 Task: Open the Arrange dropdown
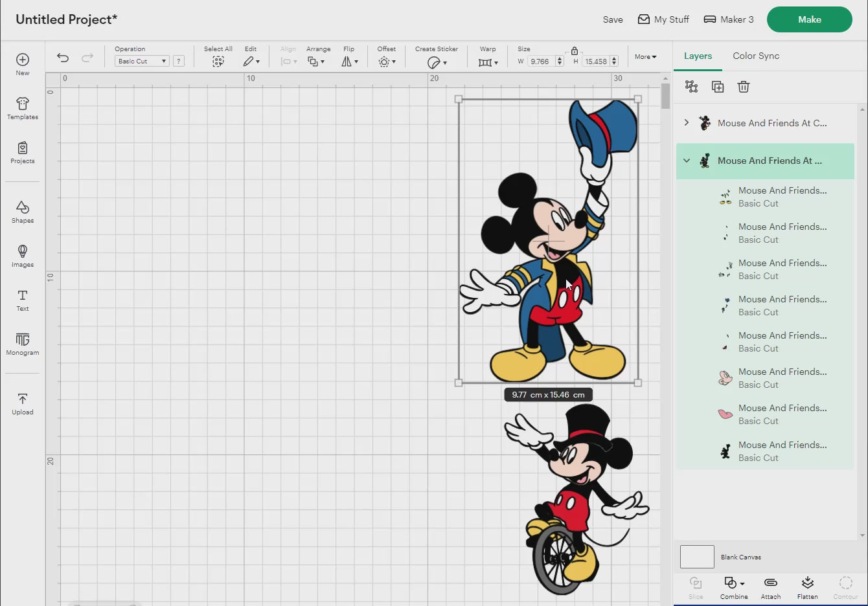[x=316, y=62]
